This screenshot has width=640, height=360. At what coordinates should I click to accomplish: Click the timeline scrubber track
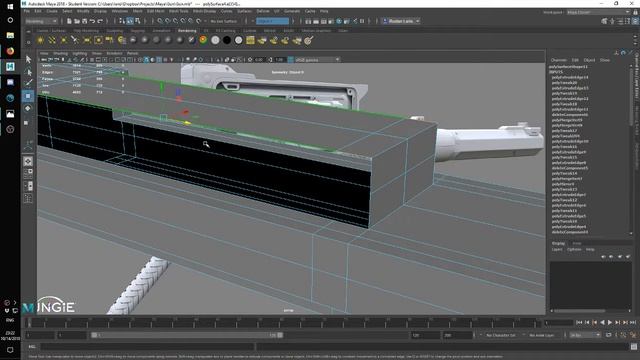tap(282, 322)
